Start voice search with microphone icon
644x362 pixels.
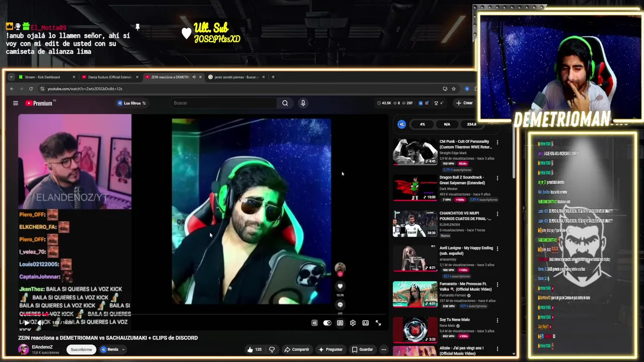[x=303, y=103]
